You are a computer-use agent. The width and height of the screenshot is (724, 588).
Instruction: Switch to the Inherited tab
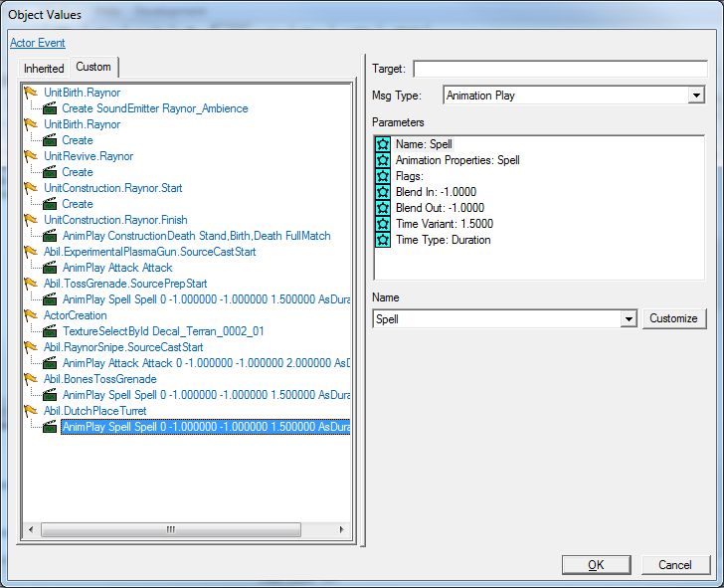point(44,69)
